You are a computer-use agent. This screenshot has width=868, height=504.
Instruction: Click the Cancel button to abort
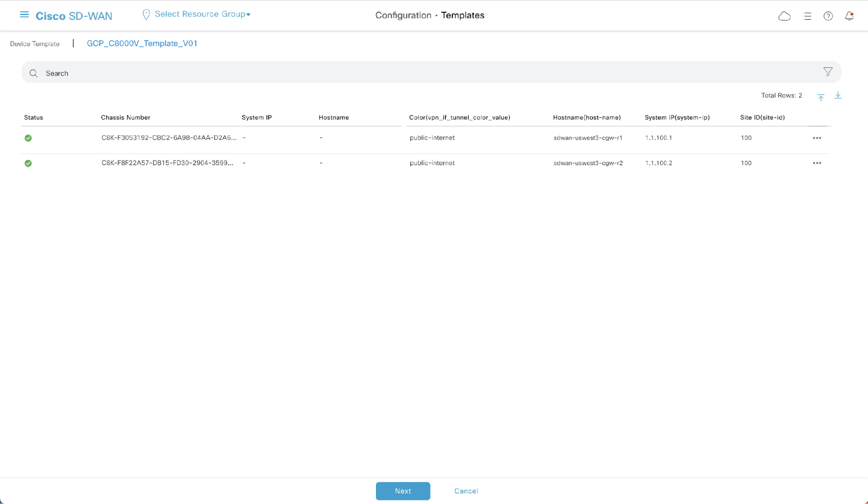(x=466, y=491)
